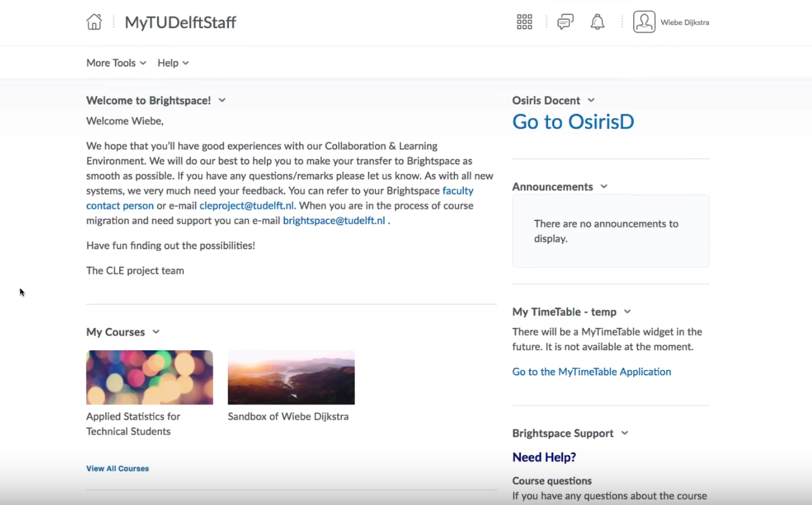The image size is (812, 505).
Task: Open Applied Statistics course thumbnail
Action: (x=150, y=378)
